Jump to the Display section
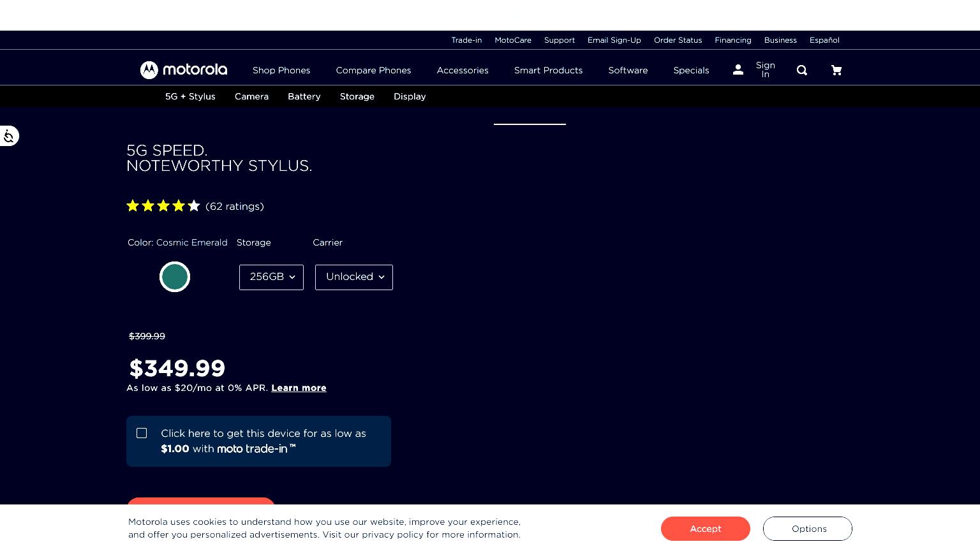Viewport: 980px width, 551px height. [x=410, y=96]
